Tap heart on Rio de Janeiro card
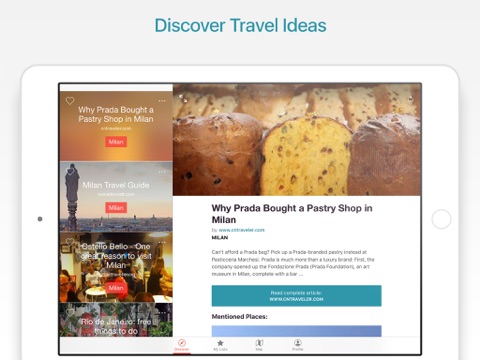This screenshot has height=360, width=480. click(70, 313)
